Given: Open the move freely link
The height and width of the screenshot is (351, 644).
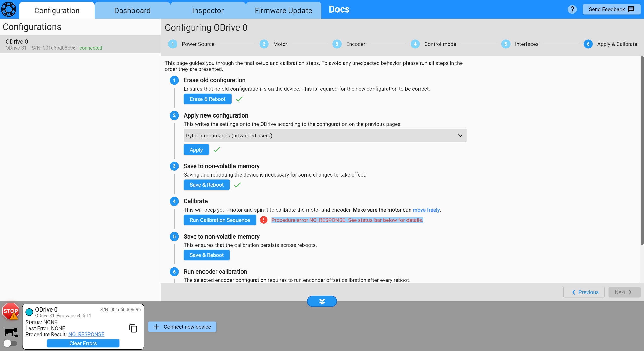Looking at the screenshot, I should point(426,210).
